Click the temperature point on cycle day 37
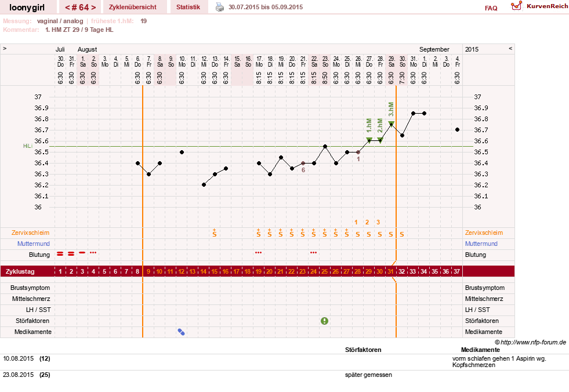The image size is (569, 392). (x=457, y=129)
